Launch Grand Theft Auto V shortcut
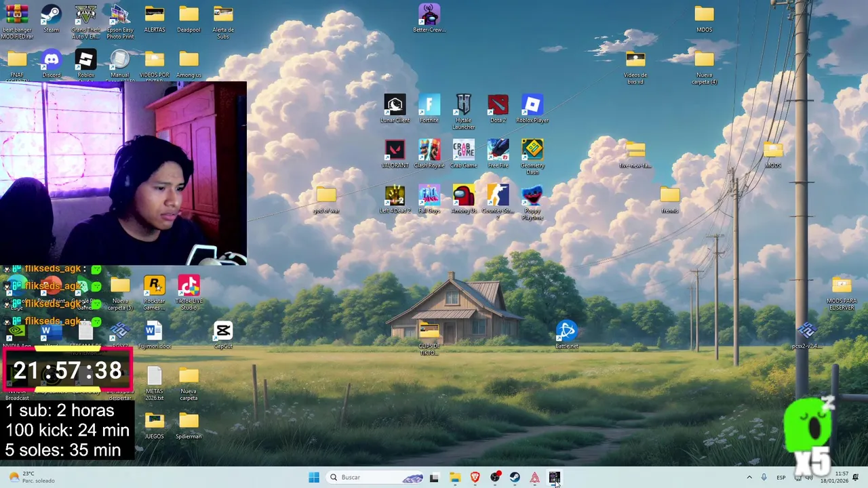This screenshot has width=868, height=488. click(x=85, y=22)
